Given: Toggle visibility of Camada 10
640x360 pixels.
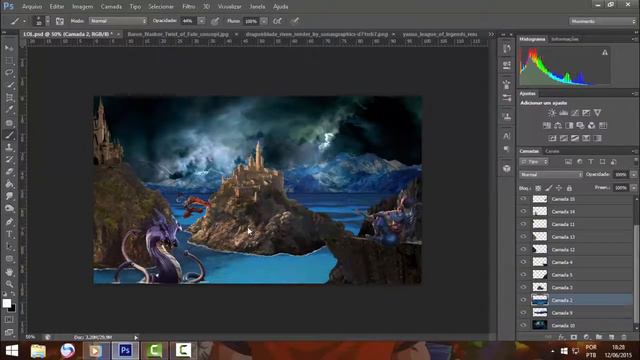Looking at the screenshot, I should click(523, 325).
